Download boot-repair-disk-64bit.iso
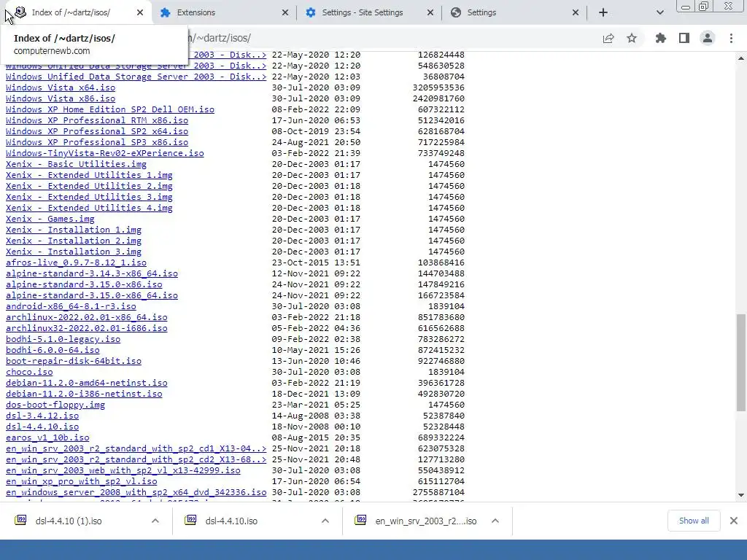Screen dimensions: 747x560 coord(74,362)
